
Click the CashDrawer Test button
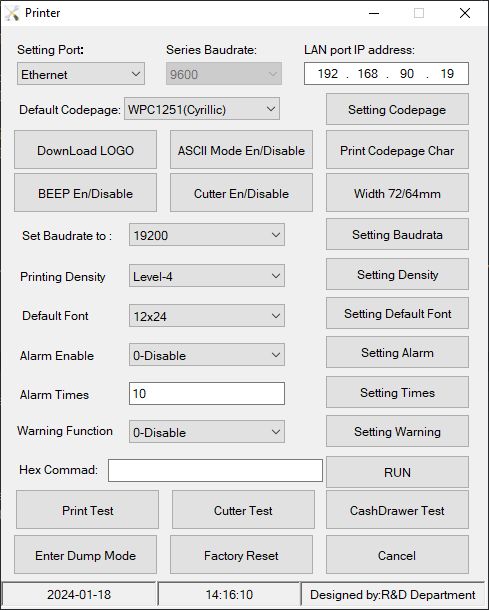click(x=397, y=510)
